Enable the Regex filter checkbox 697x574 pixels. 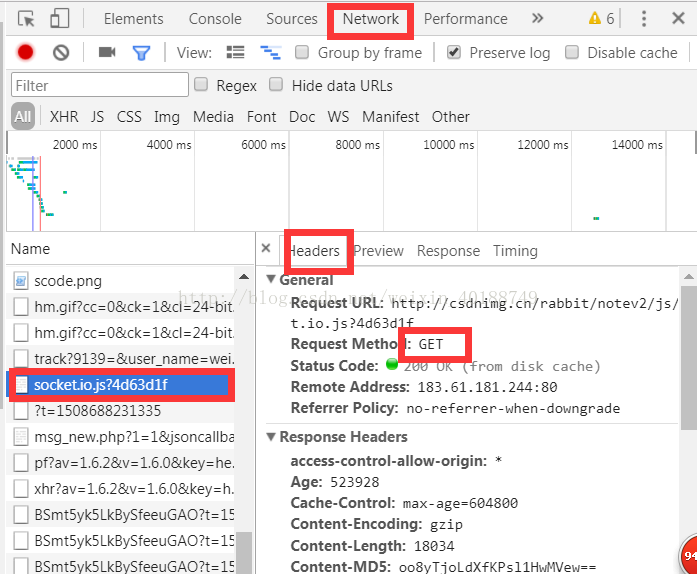pyautogui.click(x=201, y=84)
